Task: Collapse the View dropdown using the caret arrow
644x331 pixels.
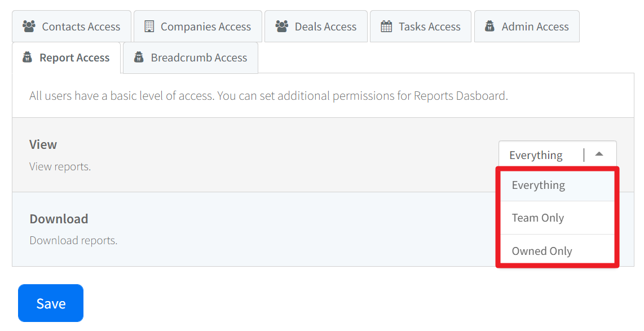Action: (599, 154)
